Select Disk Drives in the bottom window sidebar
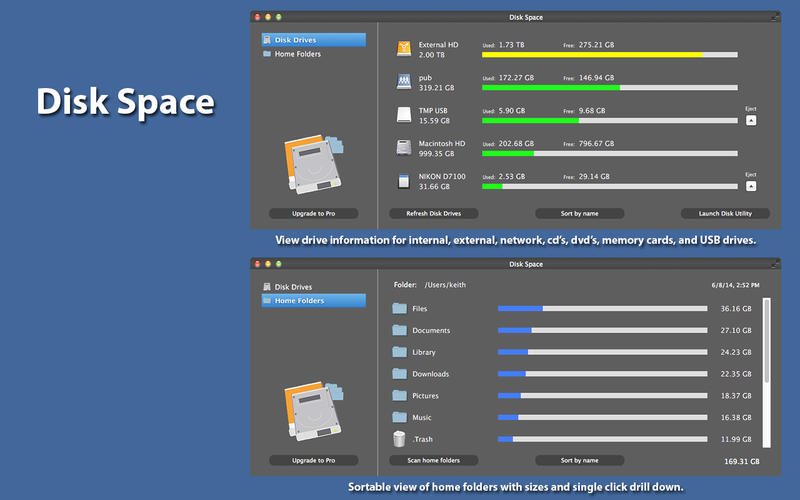 (x=314, y=287)
